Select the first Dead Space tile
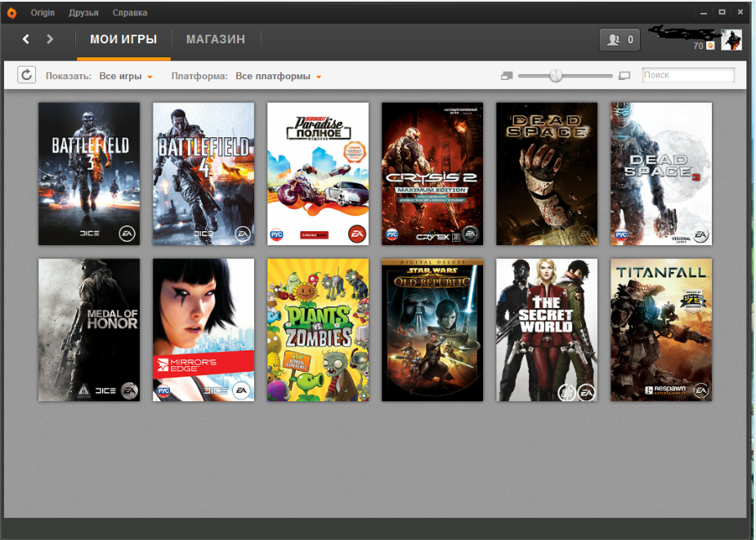Viewport: 756px width, 540px height. tap(547, 173)
